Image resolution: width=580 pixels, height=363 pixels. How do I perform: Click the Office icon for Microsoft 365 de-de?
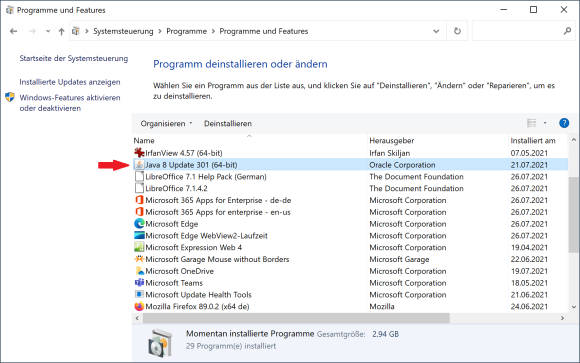pos(139,200)
